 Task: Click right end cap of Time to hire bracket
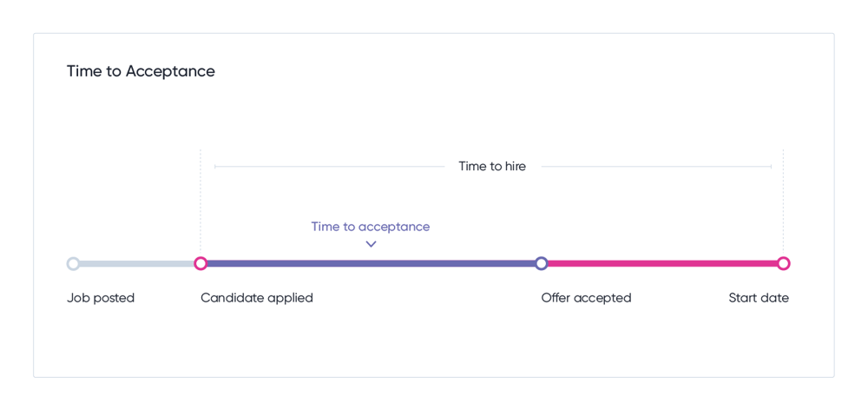[x=771, y=166]
